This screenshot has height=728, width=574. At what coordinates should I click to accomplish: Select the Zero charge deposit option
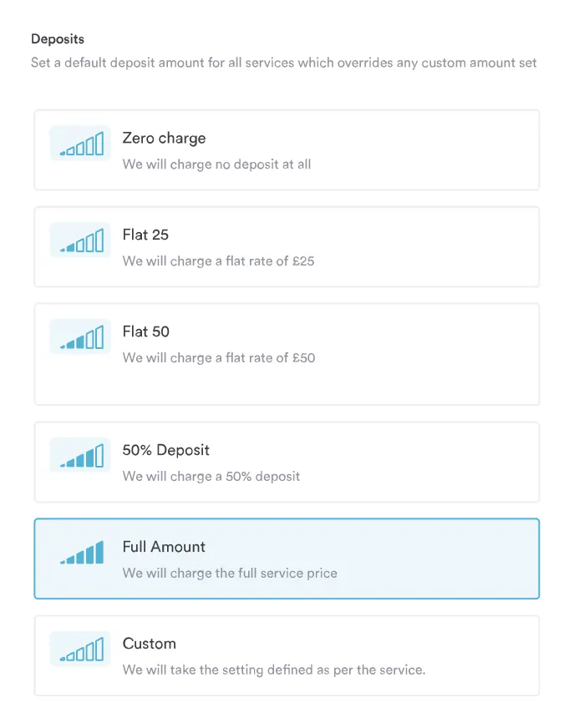coord(287,150)
